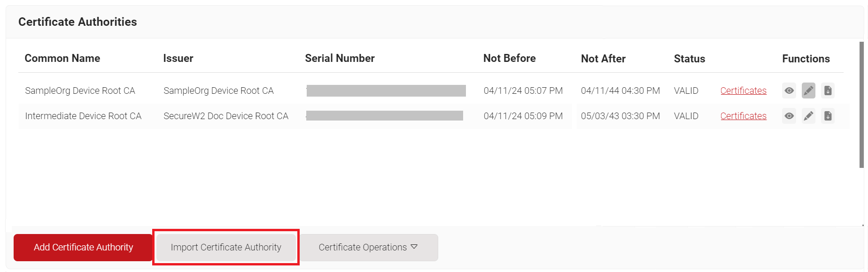Click the Status column header
This screenshot has height=272, width=868.
click(x=689, y=59)
